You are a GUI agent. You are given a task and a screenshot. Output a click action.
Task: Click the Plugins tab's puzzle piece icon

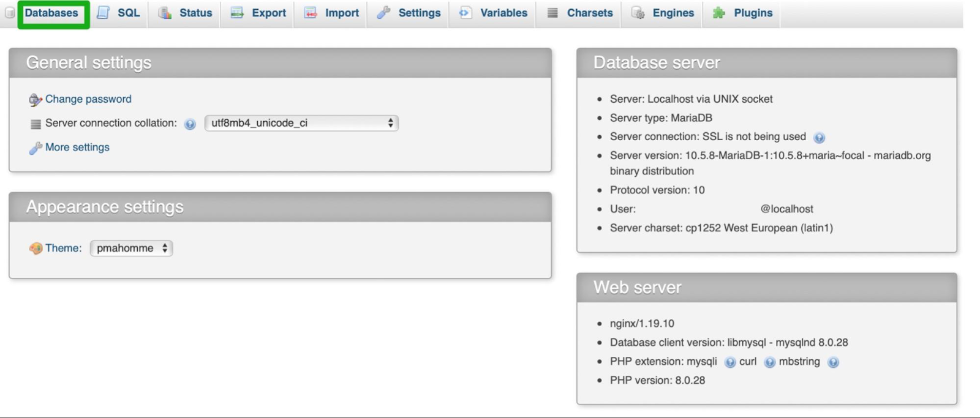[719, 13]
